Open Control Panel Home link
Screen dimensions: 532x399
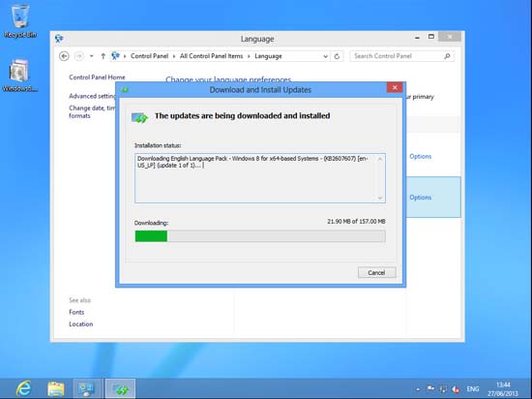tap(97, 77)
